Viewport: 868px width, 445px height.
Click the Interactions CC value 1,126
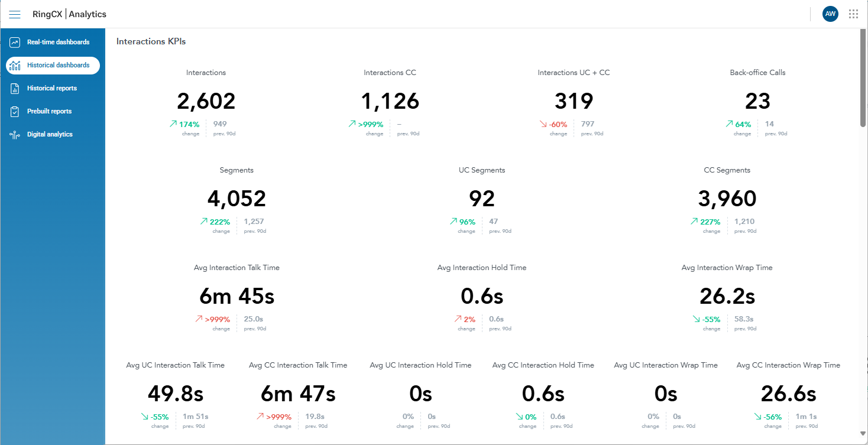click(x=390, y=100)
